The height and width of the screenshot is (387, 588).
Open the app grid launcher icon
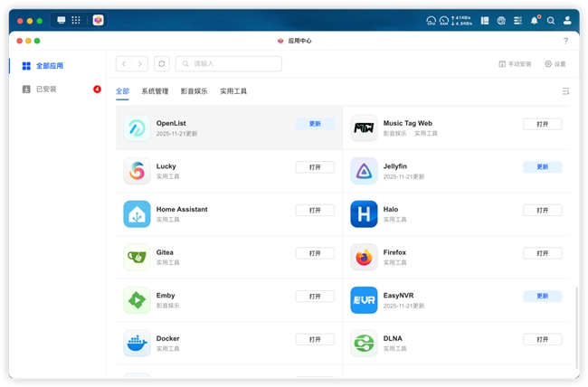[x=76, y=20]
